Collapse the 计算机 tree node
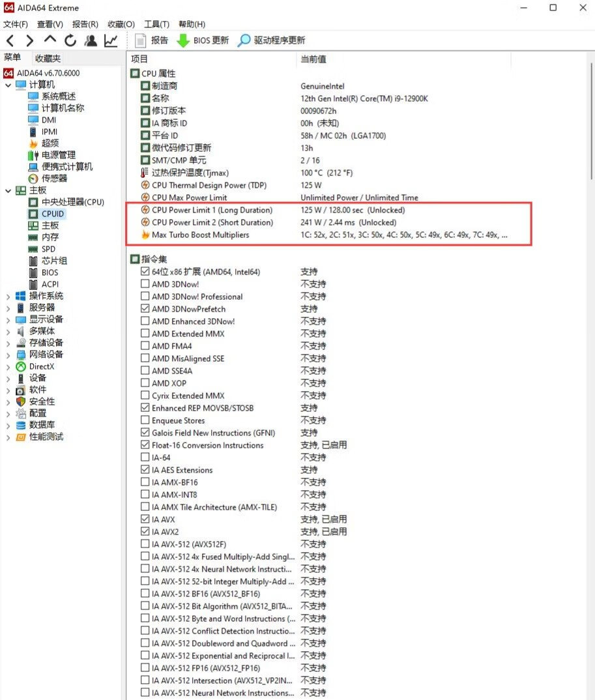This screenshot has height=700, width=595. (8, 85)
